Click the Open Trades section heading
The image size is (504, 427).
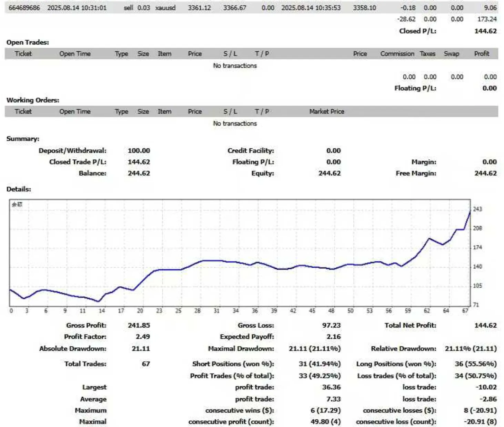[28, 42]
